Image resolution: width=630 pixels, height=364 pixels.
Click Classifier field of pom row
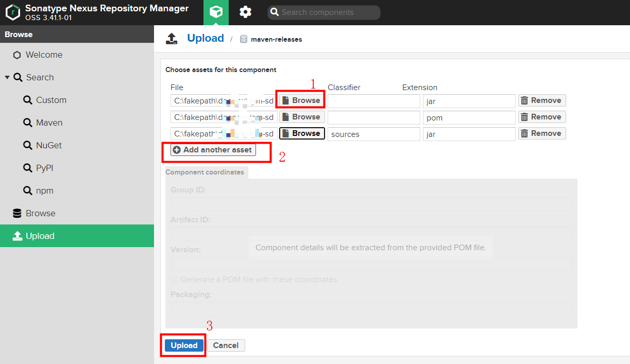tap(374, 117)
